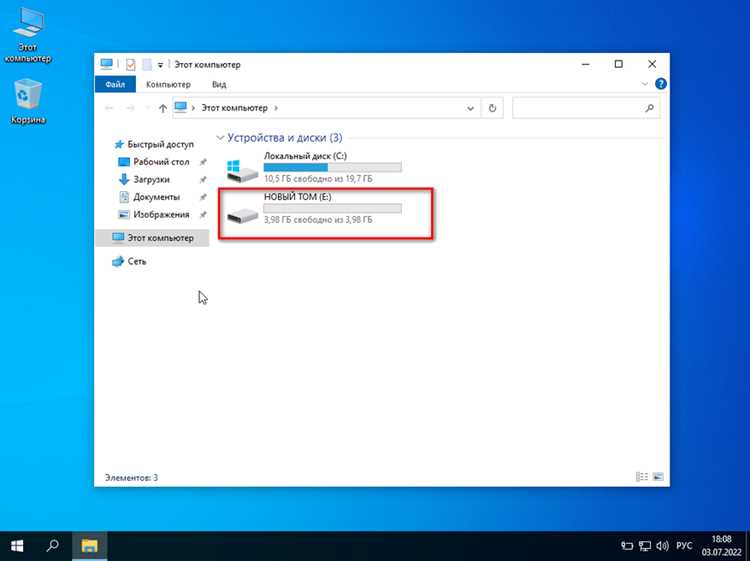Go up one level with the arrow

(163, 108)
